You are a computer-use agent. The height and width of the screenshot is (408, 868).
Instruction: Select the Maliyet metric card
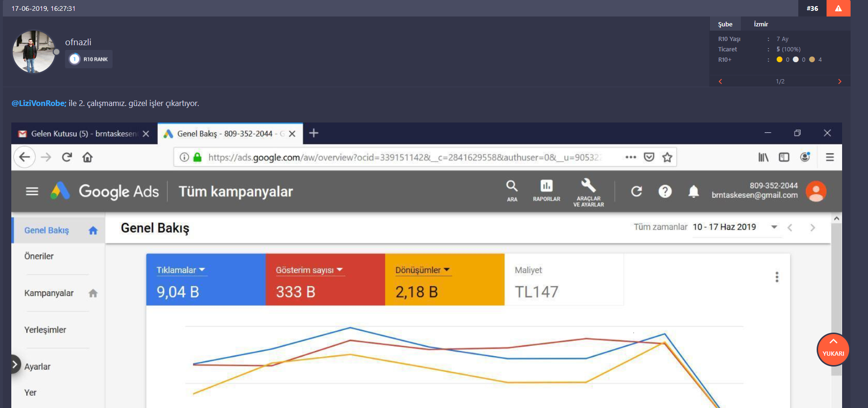click(x=564, y=280)
